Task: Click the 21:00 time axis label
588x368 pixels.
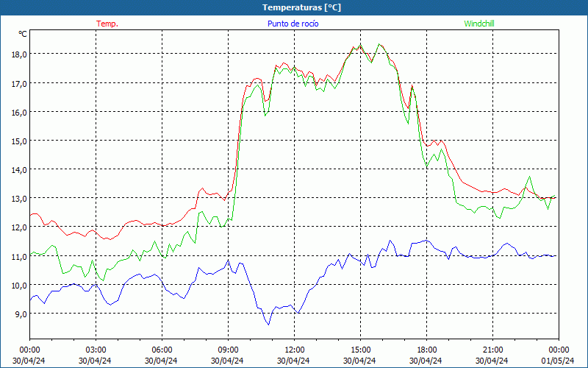Action: click(x=492, y=350)
